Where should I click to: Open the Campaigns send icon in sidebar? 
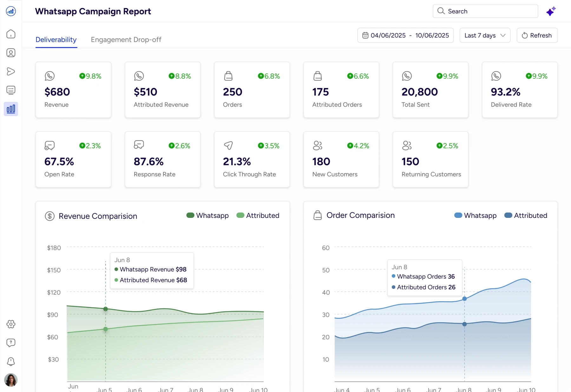[x=11, y=71]
